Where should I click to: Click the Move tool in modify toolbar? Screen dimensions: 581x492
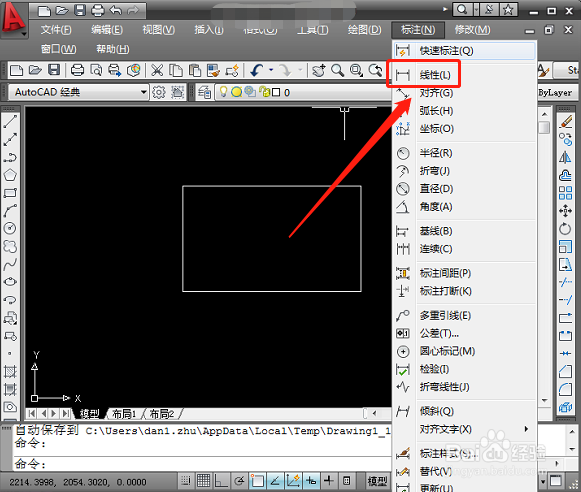(565, 210)
